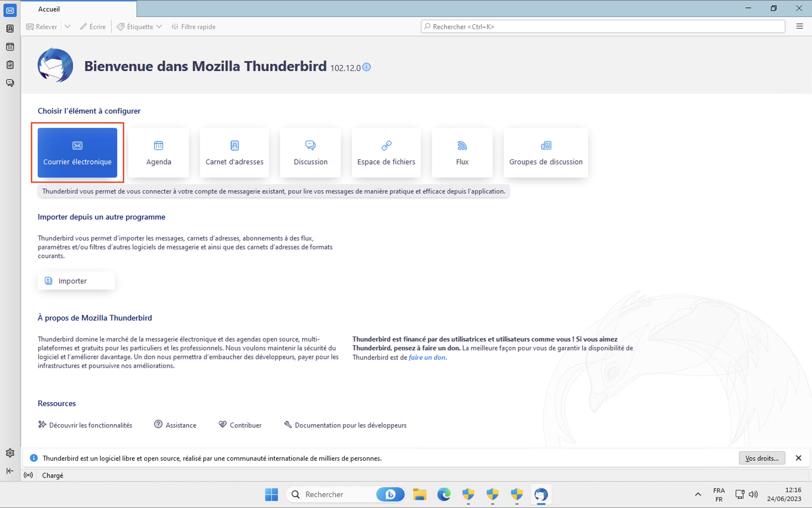Open the Étiquette dropdown
Image resolution: width=812 pixels, height=508 pixels.
tap(139, 27)
